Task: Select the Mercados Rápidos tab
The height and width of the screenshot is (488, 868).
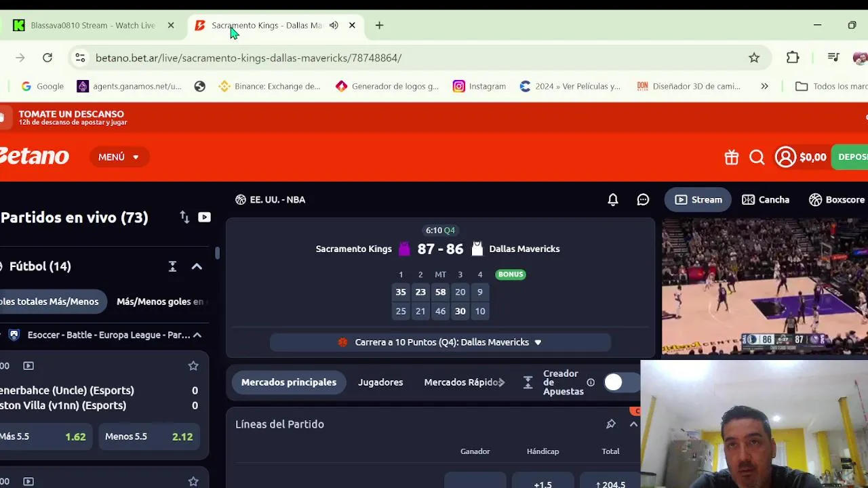Action: (462, 382)
